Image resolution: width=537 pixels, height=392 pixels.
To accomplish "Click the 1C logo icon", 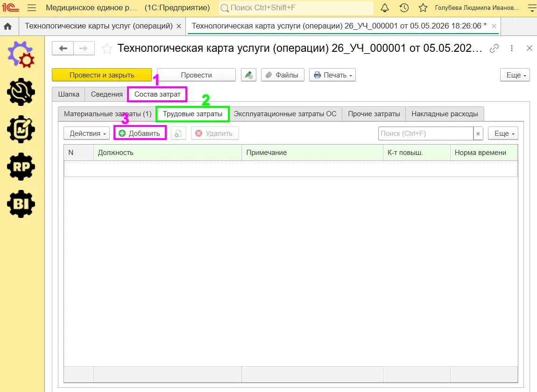I will pyautogui.click(x=10, y=7).
